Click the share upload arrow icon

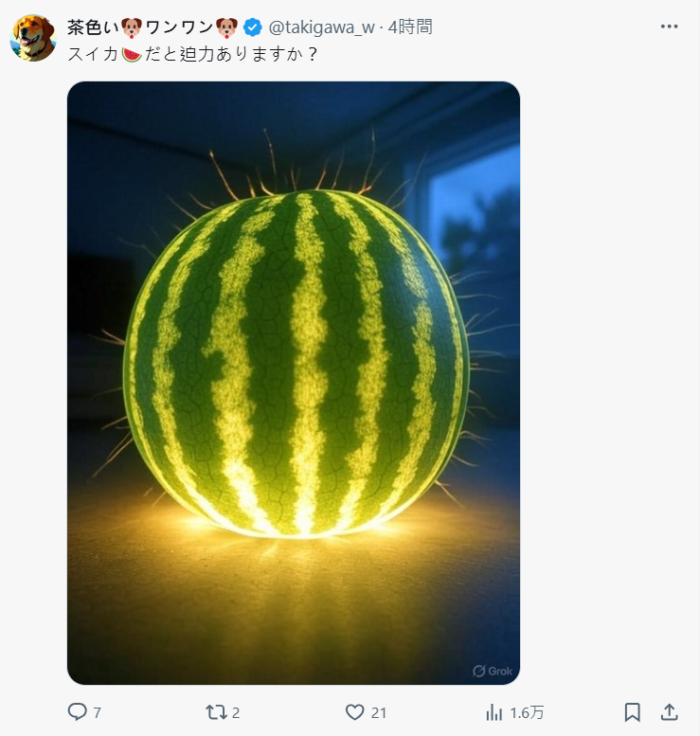click(x=669, y=711)
